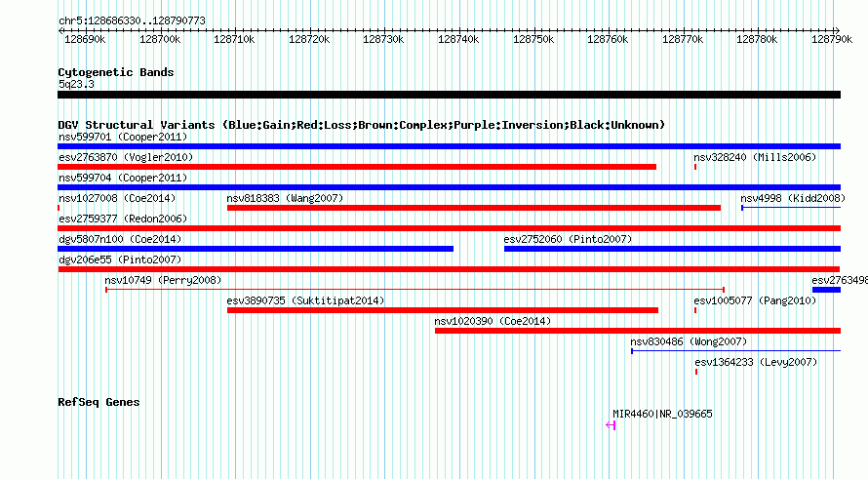
Task: Click dgv5807n100 (Coe2014) variant label
Action: pos(120,239)
